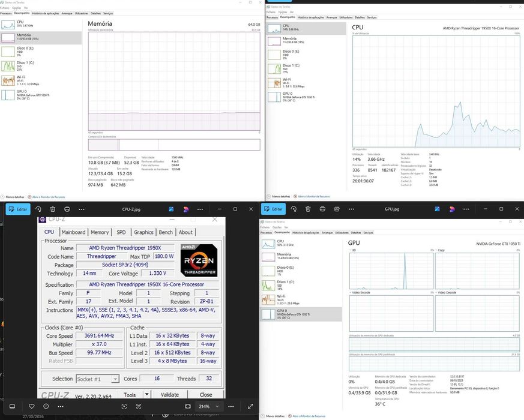Expand the Video Decode graph dropdown

(446, 292)
